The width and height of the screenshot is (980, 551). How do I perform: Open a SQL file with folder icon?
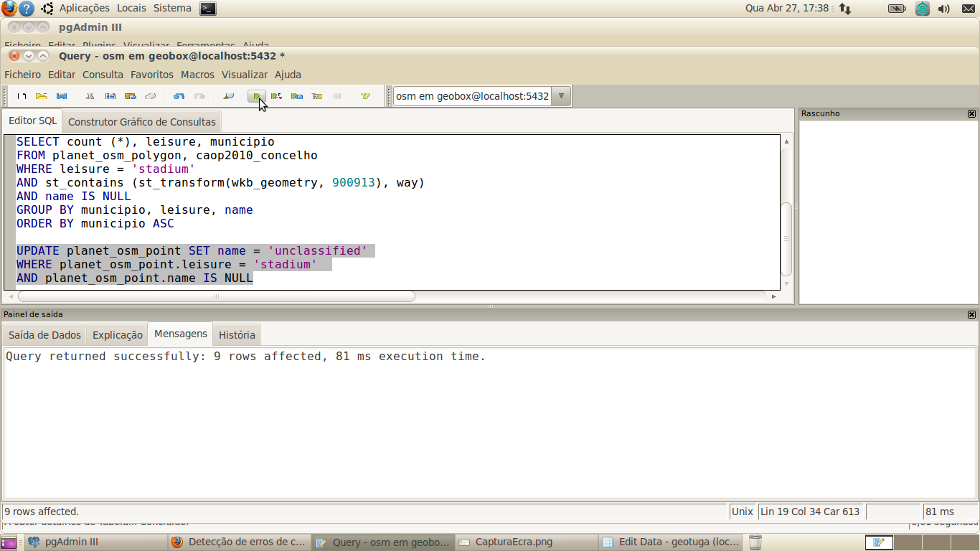(42, 96)
